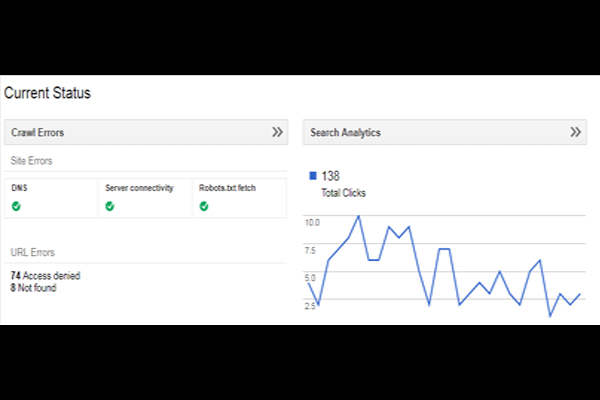Click the blue Total Clicks legend square
The width and height of the screenshot is (600, 400).
point(313,176)
